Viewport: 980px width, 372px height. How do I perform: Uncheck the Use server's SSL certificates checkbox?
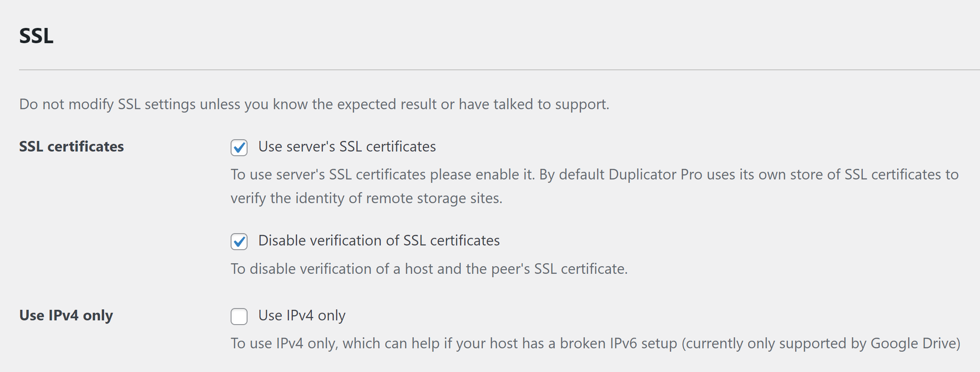(x=239, y=148)
